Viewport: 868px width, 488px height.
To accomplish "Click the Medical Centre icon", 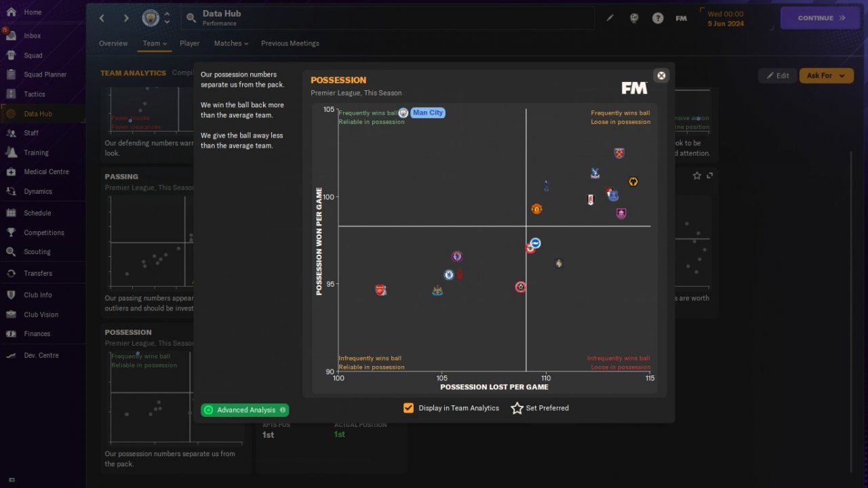I will (x=11, y=171).
